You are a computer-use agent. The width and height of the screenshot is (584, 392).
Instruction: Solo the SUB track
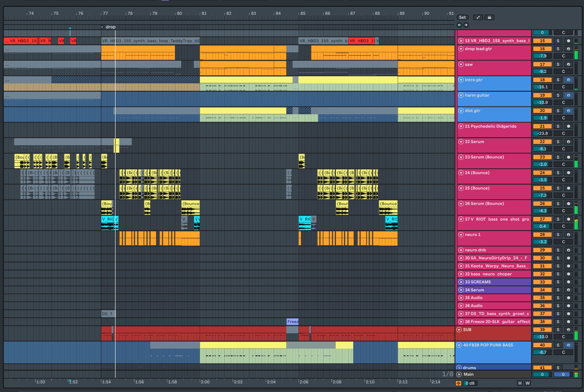point(558,330)
